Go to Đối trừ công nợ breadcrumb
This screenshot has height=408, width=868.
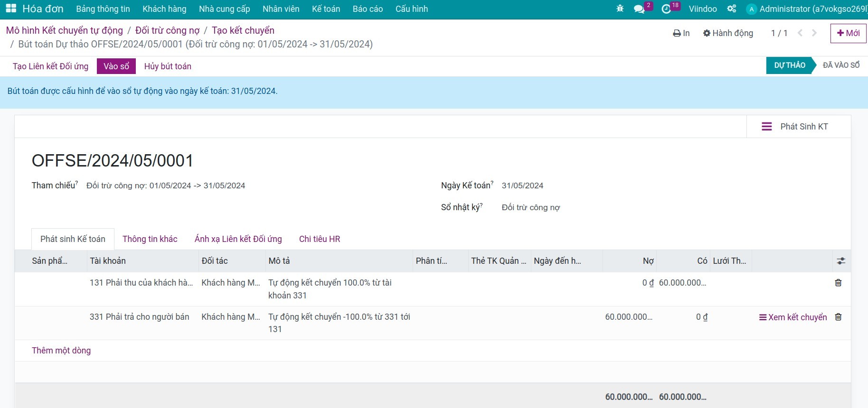[x=168, y=30]
